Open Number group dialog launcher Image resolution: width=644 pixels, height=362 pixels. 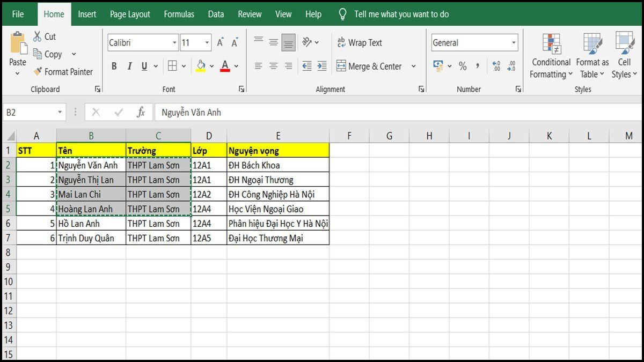pyautogui.click(x=518, y=89)
